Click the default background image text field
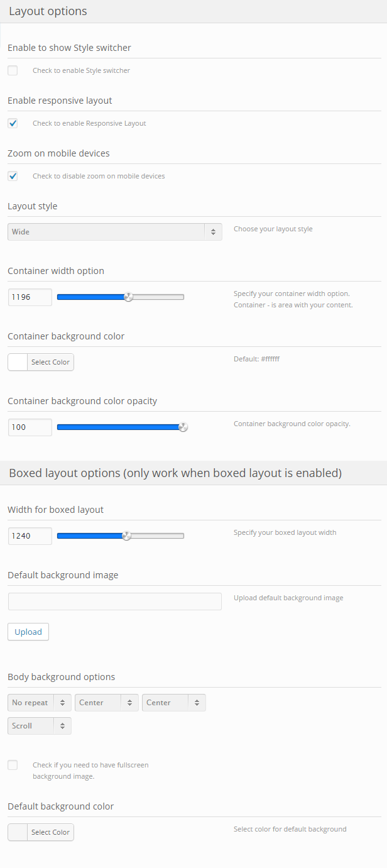The height and width of the screenshot is (868, 387). coord(115,602)
